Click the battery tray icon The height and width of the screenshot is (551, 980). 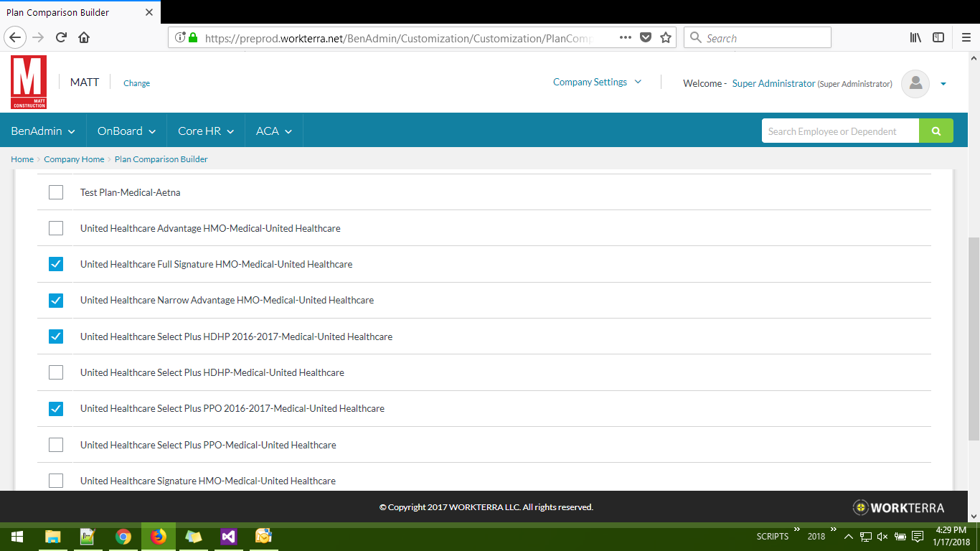[x=900, y=537]
